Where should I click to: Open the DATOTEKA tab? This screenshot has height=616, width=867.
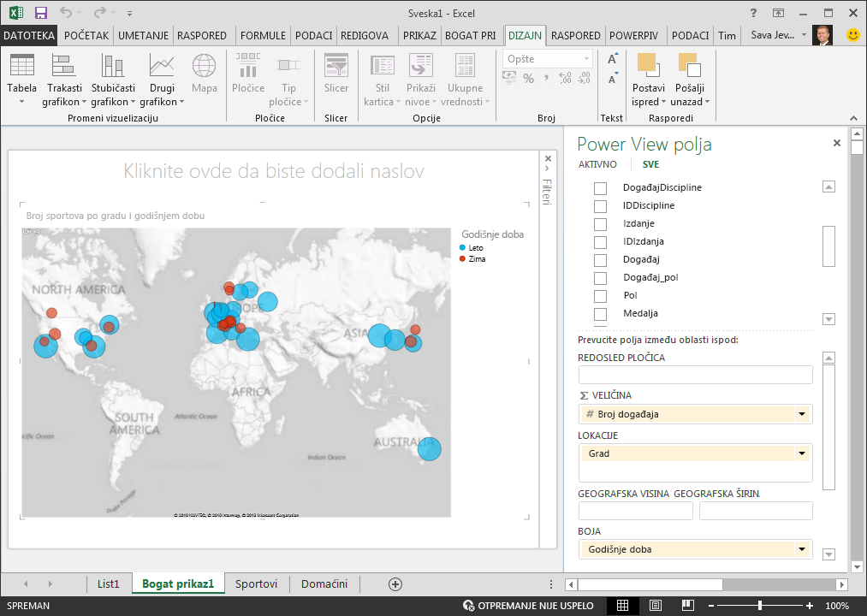(29, 35)
